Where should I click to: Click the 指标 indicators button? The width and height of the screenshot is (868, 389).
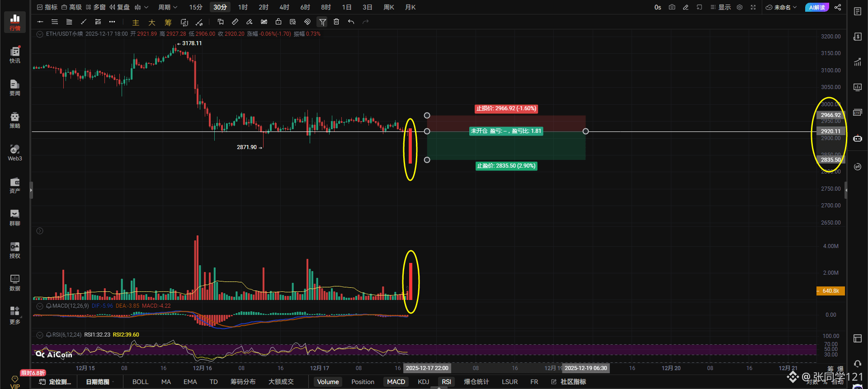47,7
